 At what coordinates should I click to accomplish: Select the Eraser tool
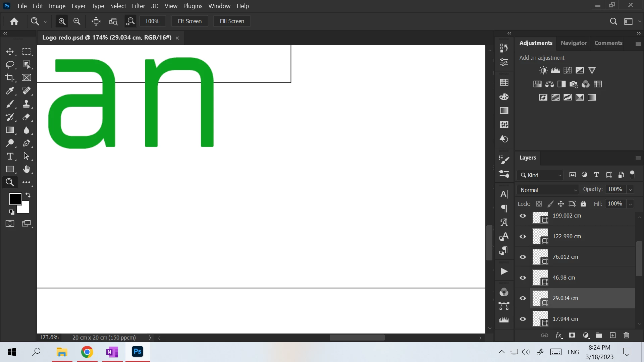click(26, 117)
